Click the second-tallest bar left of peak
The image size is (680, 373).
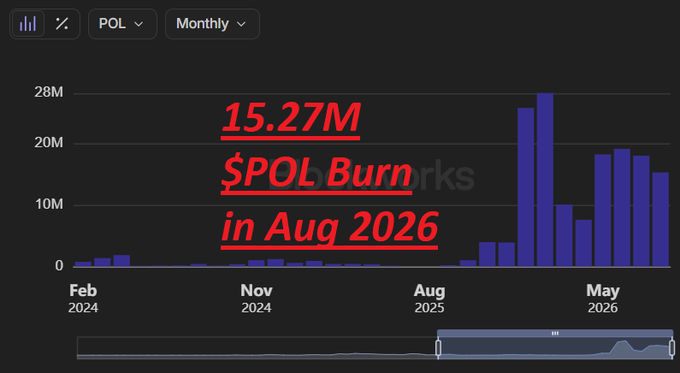(526, 187)
